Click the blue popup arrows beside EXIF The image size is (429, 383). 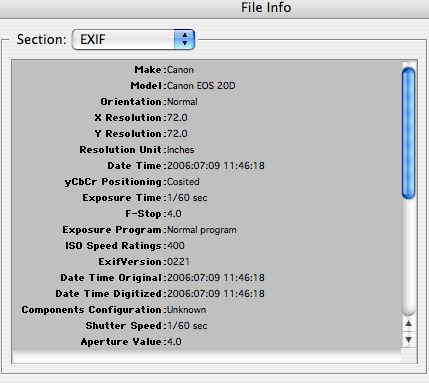[x=184, y=39]
